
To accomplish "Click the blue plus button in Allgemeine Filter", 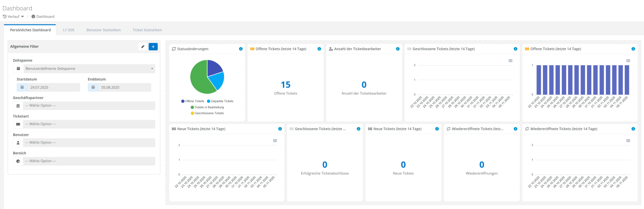I will pos(153,47).
